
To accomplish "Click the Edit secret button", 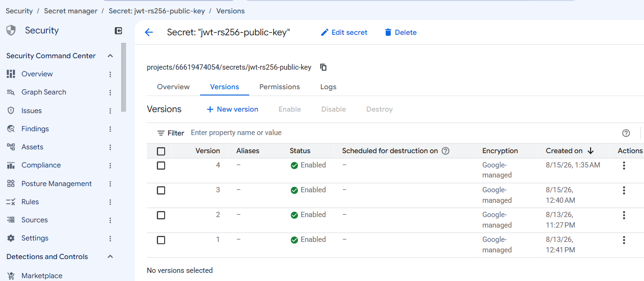I will tap(344, 32).
